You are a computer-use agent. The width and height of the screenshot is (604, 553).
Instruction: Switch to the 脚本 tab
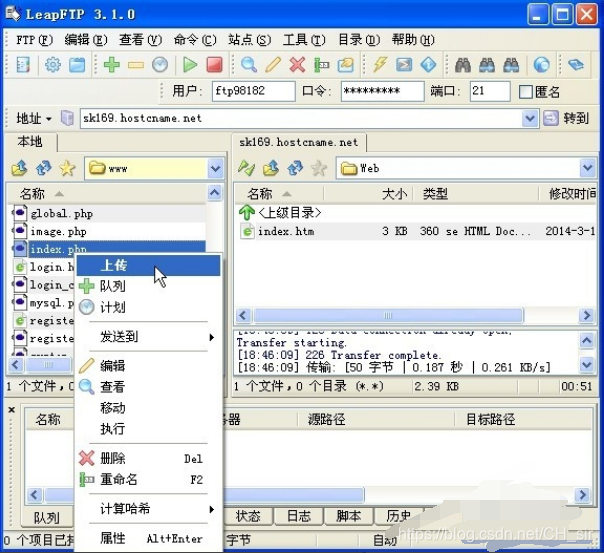349,516
